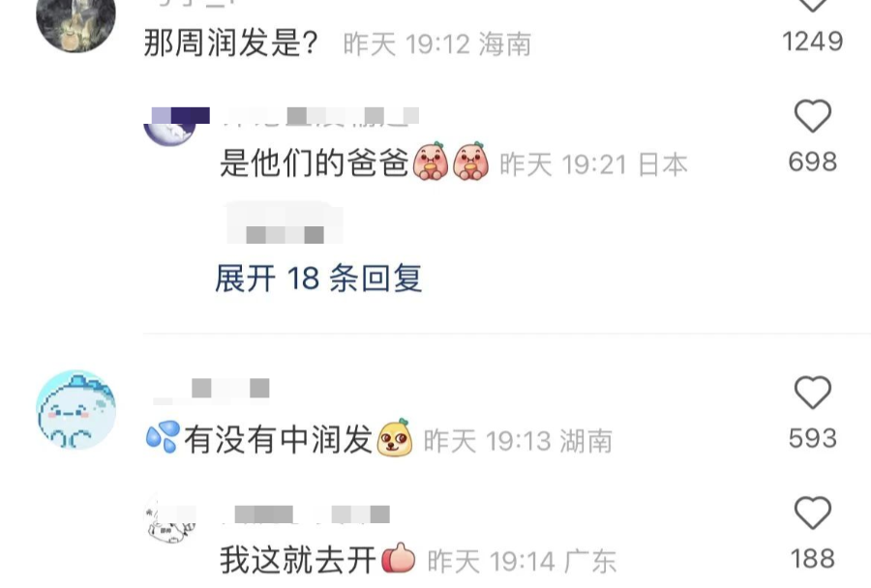871x588 pixels.
Task: Tap the 593 like count
Action: point(813,439)
